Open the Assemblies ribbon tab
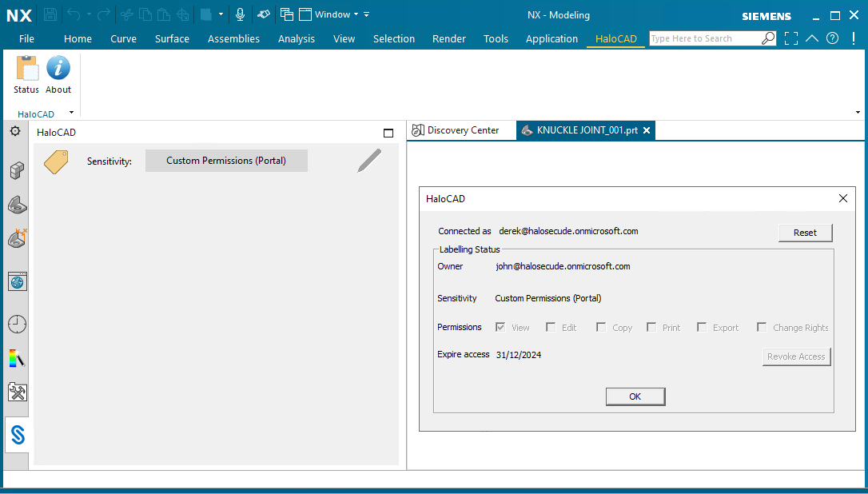This screenshot has width=868, height=494. click(233, 38)
